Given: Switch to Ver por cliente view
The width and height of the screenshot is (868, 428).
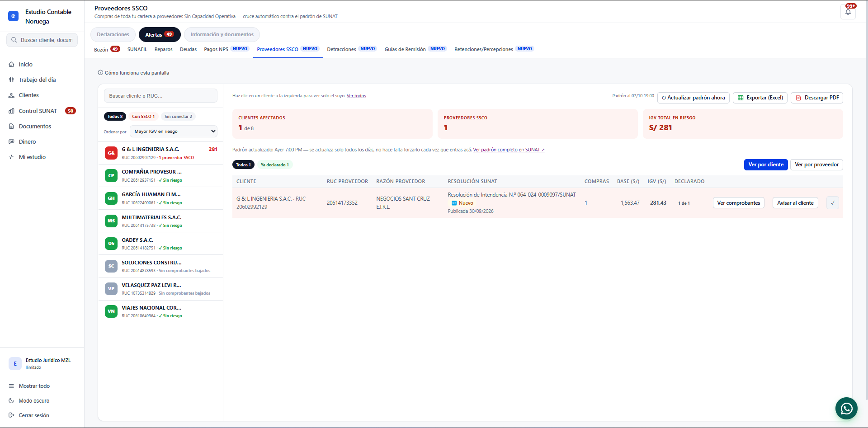Looking at the screenshot, I should tap(766, 165).
